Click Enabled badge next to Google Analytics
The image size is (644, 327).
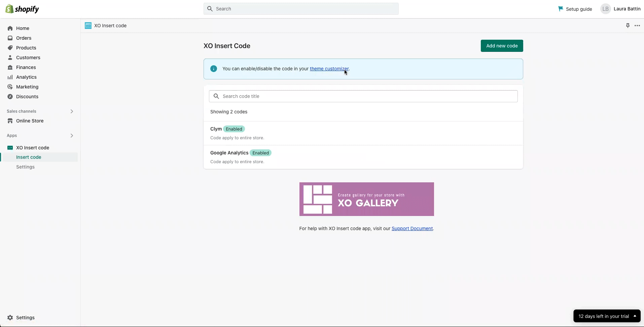click(x=260, y=153)
